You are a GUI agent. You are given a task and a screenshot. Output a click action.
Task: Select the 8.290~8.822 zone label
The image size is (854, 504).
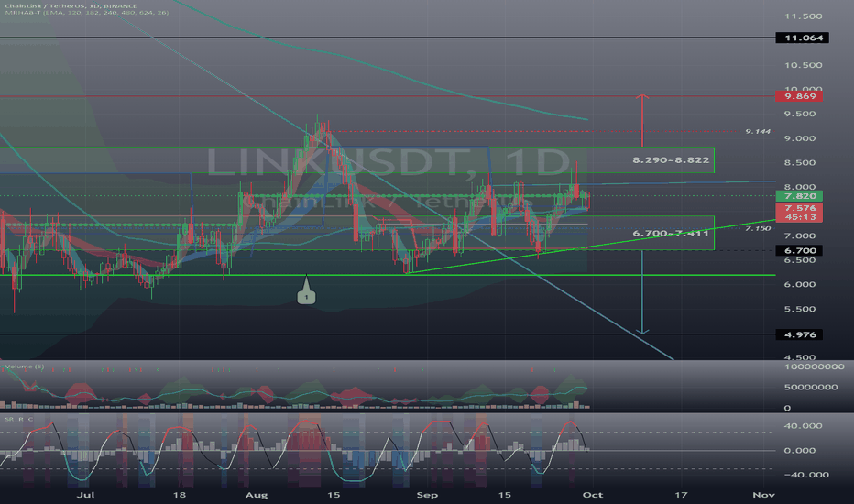tap(671, 160)
